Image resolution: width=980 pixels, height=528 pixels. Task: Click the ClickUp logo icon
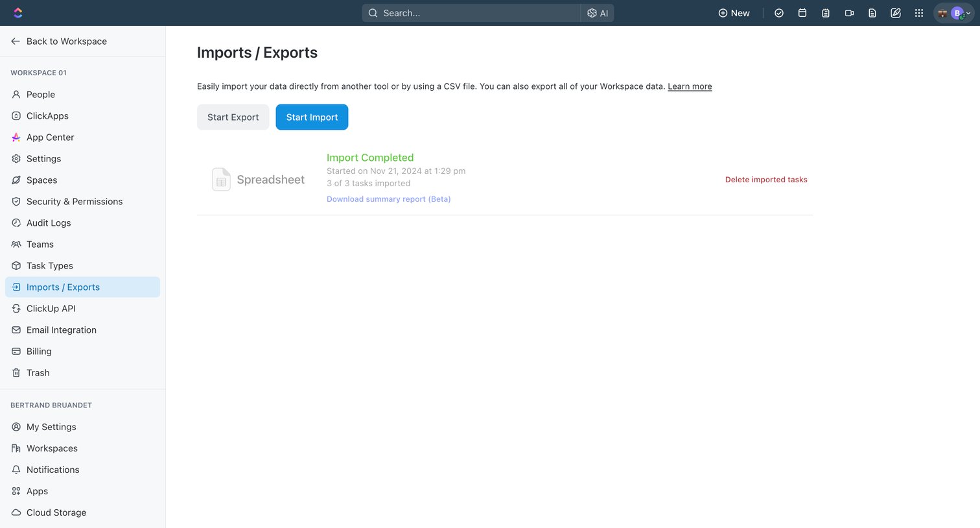(17, 13)
